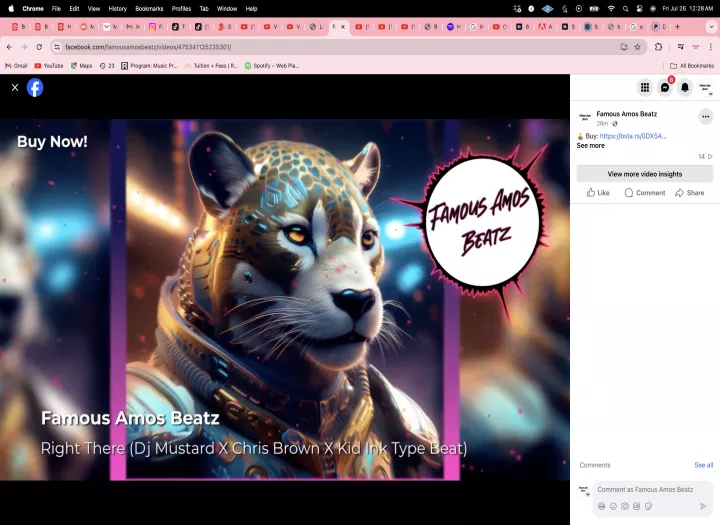View site information icon in address bar
Screen dimensions: 720x525
56,47
